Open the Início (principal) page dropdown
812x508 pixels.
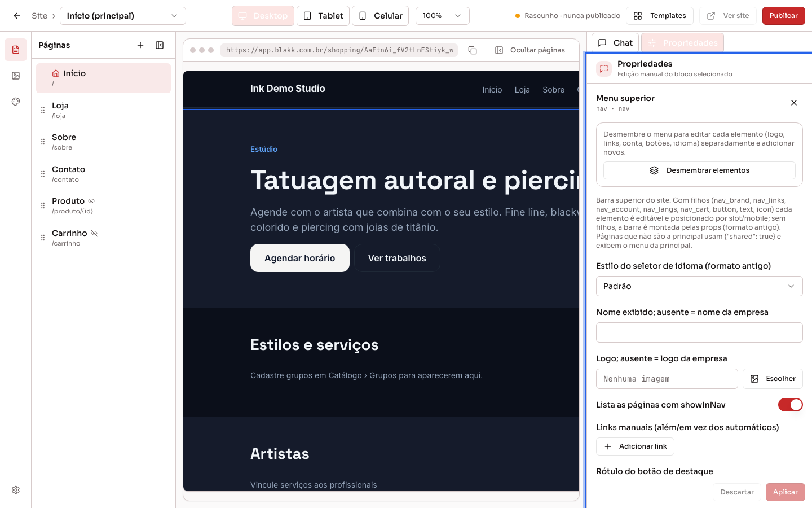(123, 16)
